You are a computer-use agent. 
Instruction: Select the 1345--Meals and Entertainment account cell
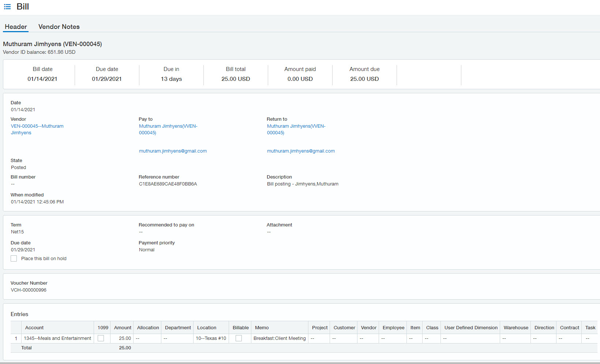click(x=57, y=338)
